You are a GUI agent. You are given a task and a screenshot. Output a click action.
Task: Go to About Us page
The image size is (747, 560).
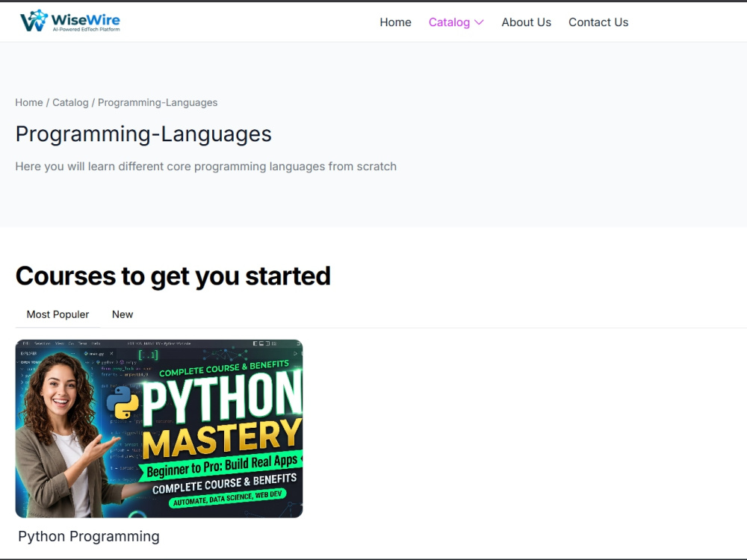526,22
